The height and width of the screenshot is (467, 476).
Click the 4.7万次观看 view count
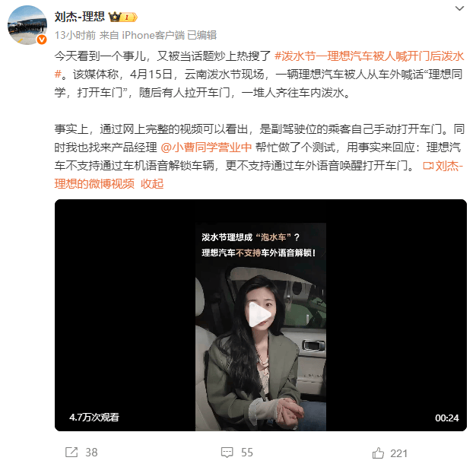click(94, 418)
